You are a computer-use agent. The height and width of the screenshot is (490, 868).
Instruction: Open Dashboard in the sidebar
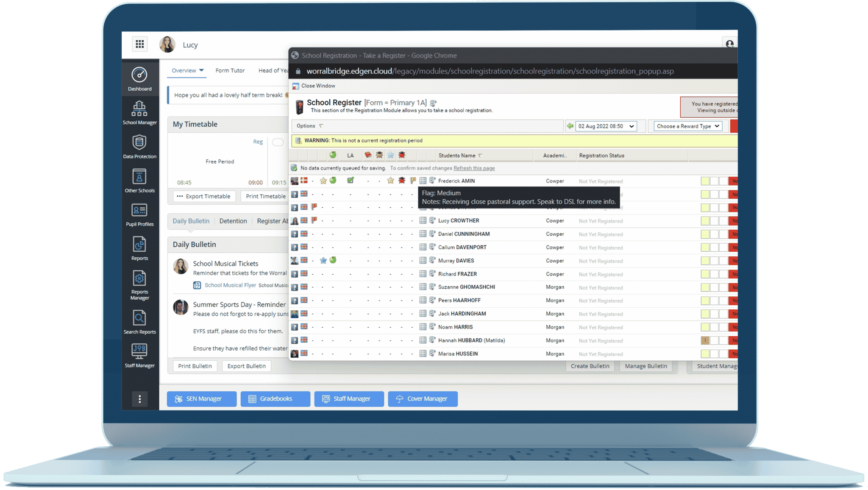[x=139, y=79]
